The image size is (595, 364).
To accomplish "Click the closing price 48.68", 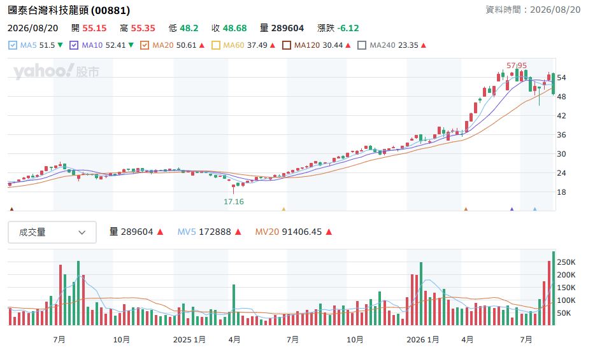I will click(234, 28).
